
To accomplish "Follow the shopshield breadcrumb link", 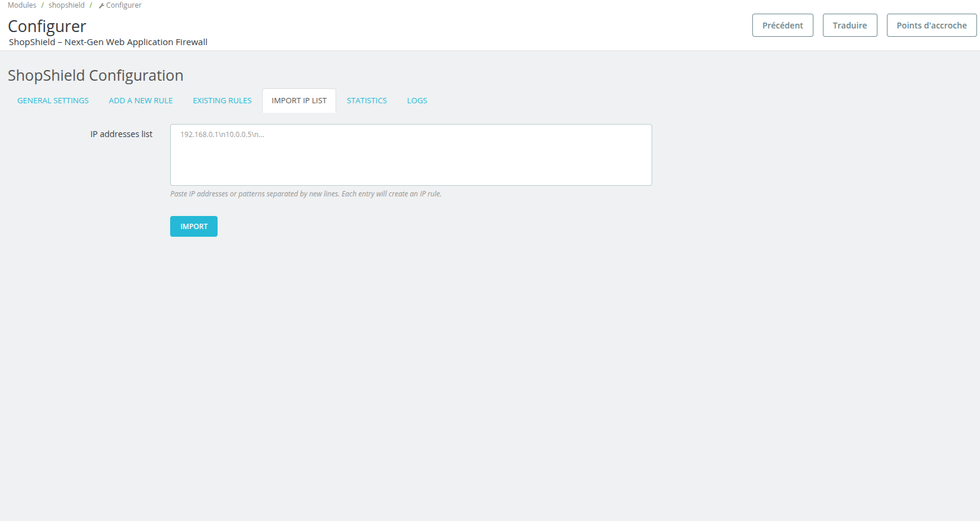I will [x=66, y=5].
